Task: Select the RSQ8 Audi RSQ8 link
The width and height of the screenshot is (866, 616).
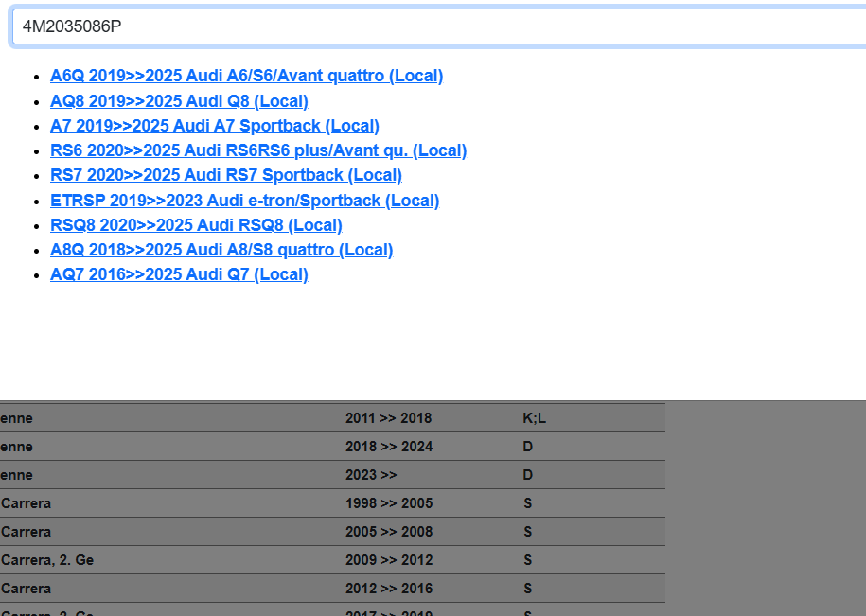Action: click(x=196, y=225)
